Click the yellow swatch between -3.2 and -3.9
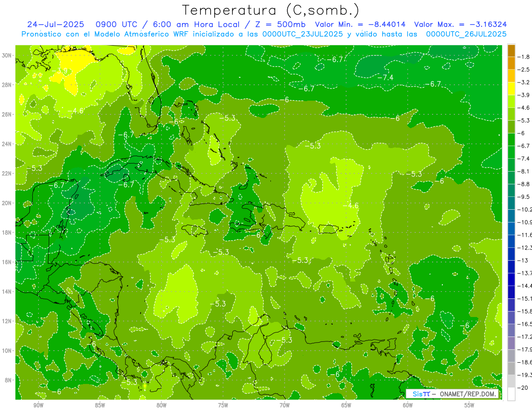Image resolution: width=532 pixels, height=411 pixels. click(x=511, y=89)
